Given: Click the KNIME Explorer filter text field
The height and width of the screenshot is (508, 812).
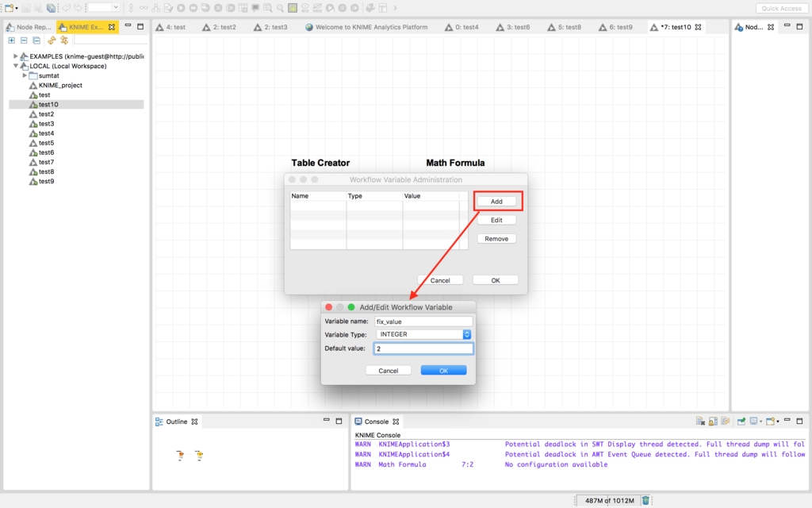Looking at the screenshot, I should click(110, 40).
